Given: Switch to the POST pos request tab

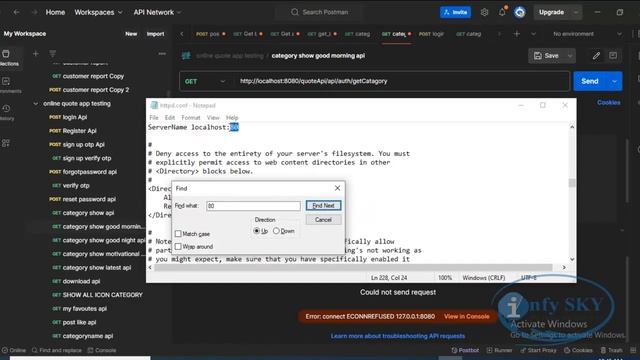Looking at the screenshot, I should [210, 34].
